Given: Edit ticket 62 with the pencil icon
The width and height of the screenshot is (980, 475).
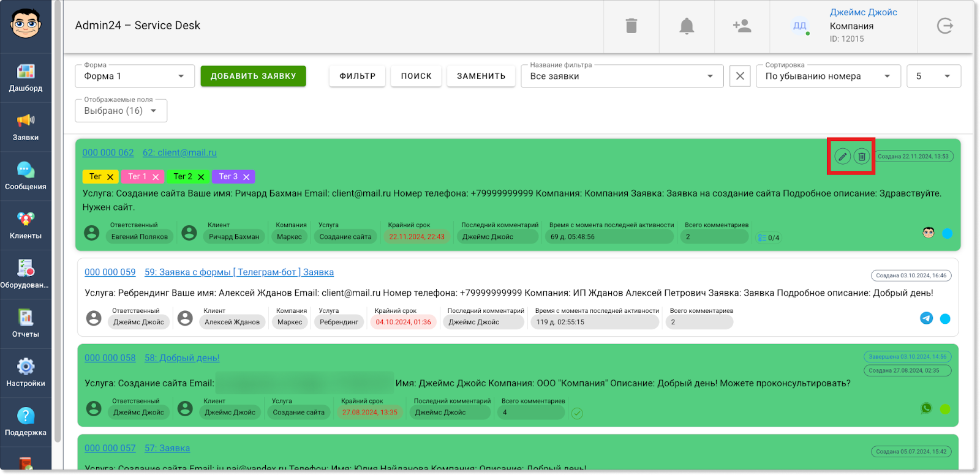Looking at the screenshot, I should [843, 157].
